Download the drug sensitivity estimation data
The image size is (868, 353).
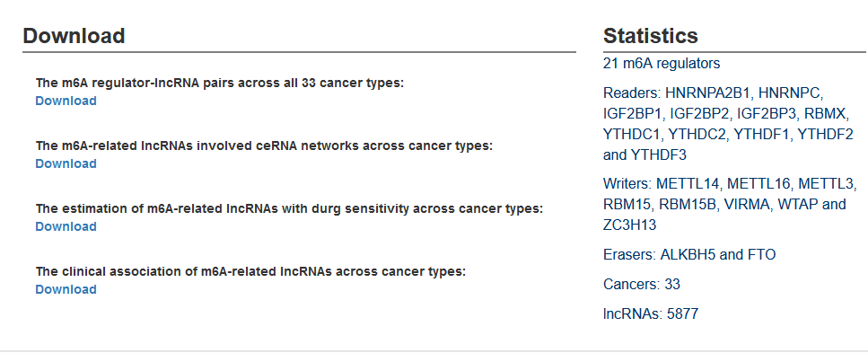click(66, 226)
